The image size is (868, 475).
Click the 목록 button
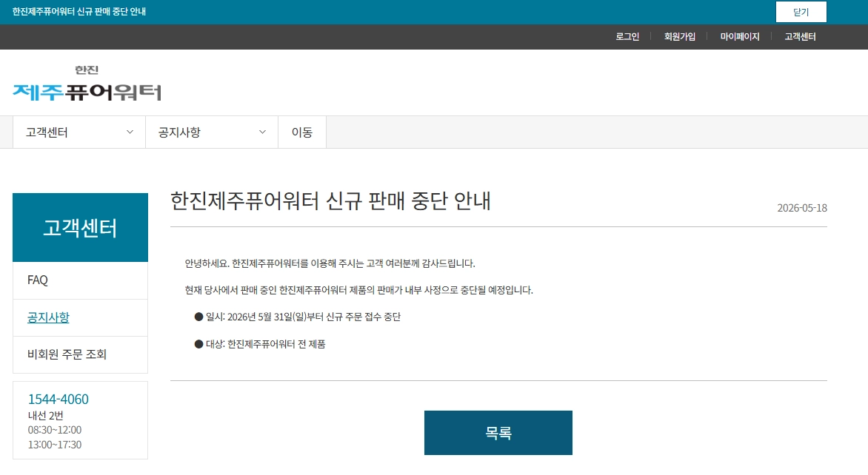[498, 433]
